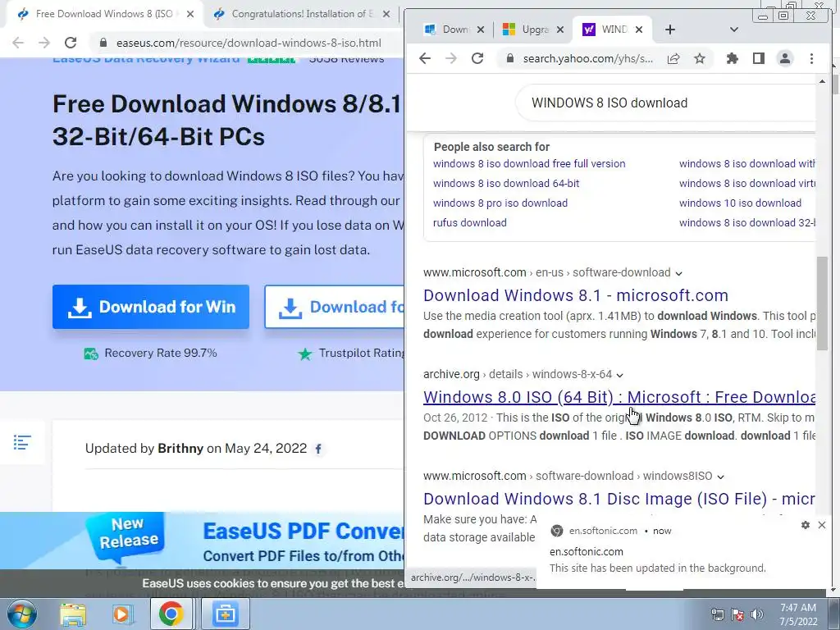Reload the Yahoo search page
This screenshot has height=630, width=840.
[477, 58]
